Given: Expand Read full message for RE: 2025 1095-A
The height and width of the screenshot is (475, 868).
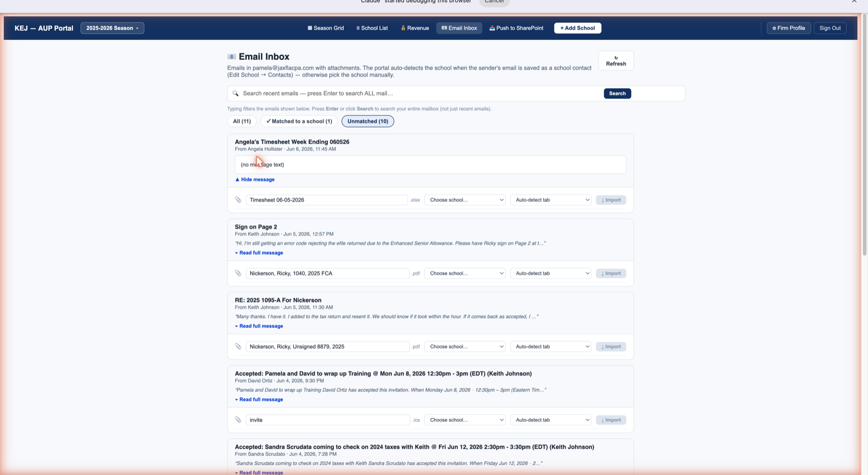Looking at the screenshot, I should (259, 326).
